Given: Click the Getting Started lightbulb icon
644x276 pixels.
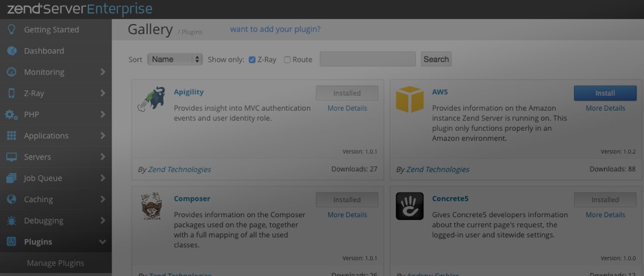Looking at the screenshot, I should 11,29.
